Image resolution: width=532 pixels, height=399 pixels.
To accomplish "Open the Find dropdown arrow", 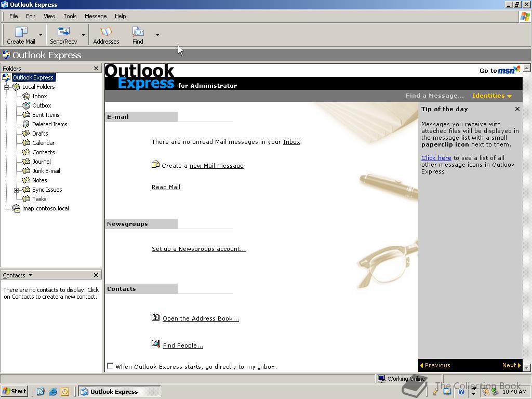I will click(157, 35).
